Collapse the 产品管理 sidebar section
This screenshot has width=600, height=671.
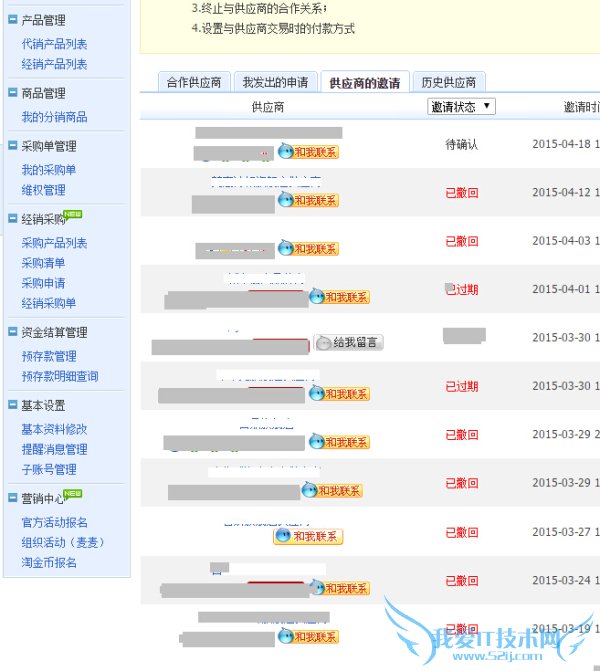click(13, 19)
